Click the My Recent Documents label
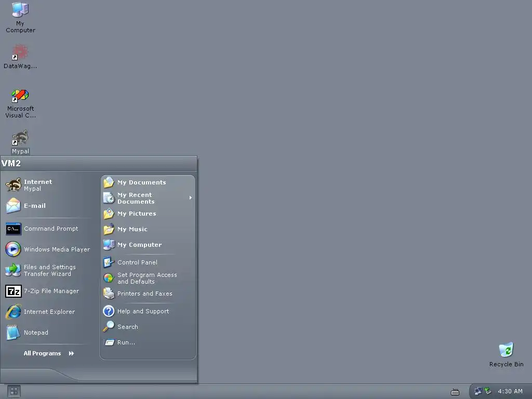 (x=136, y=198)
